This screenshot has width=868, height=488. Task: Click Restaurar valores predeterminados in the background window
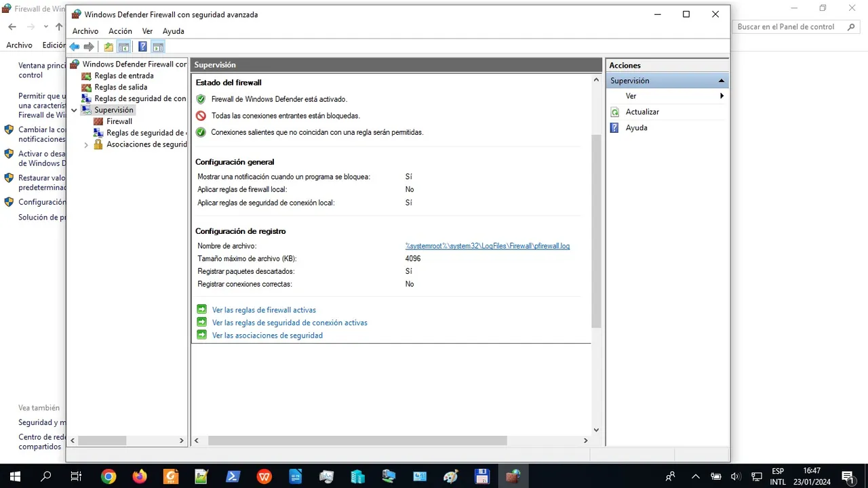coord(41,182)
